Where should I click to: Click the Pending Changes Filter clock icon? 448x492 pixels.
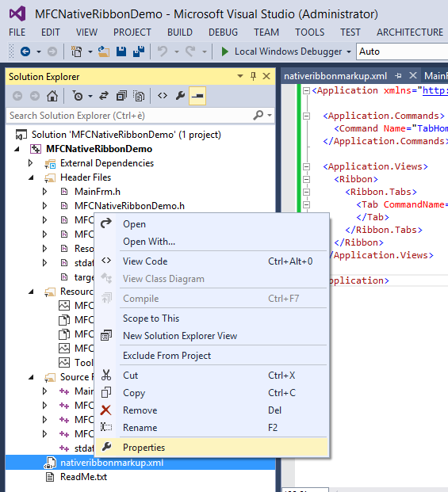point(78,96)
